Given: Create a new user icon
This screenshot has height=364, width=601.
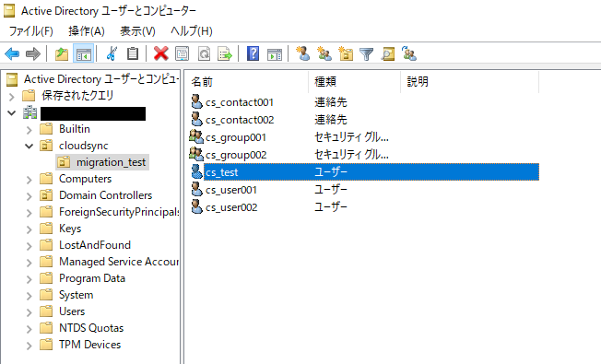Looking at the screenshot, I should [303, 53].
